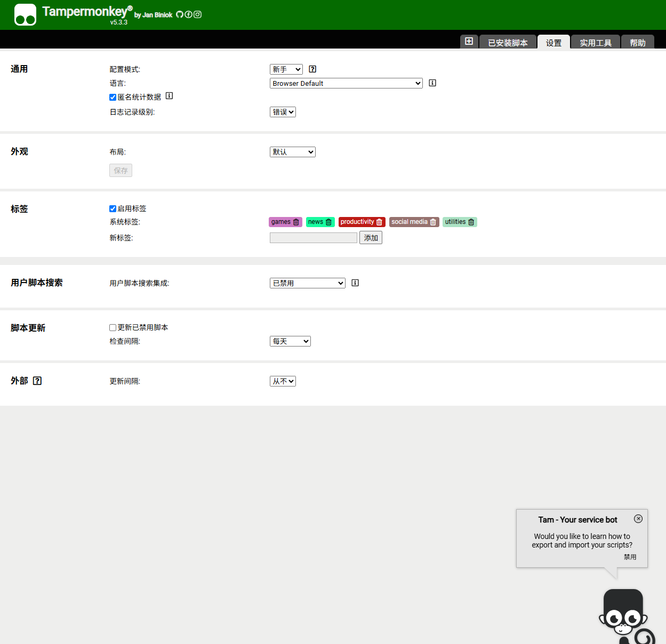The image size is (666, 644).
Task: Click the help icon next to 外部
Action: point(37,380)
